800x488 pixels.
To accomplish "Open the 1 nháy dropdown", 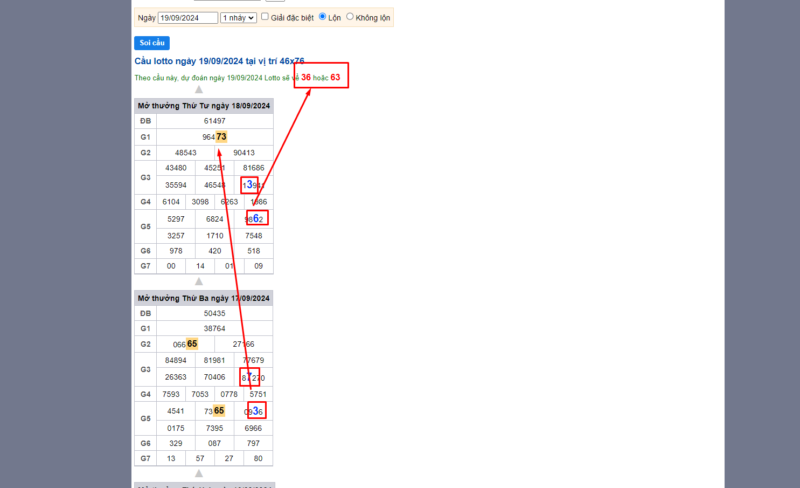I will pyautogui.click(x=239, y=18).
